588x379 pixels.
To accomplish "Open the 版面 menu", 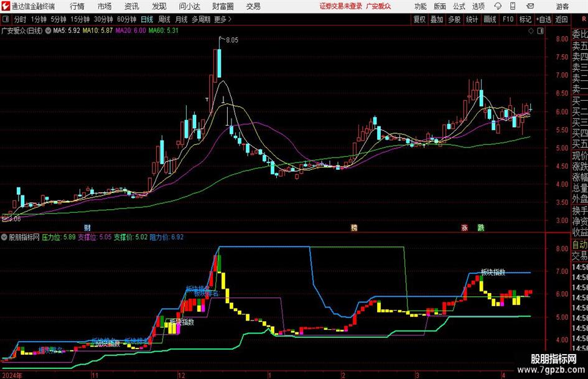I will tap(439, 6).
